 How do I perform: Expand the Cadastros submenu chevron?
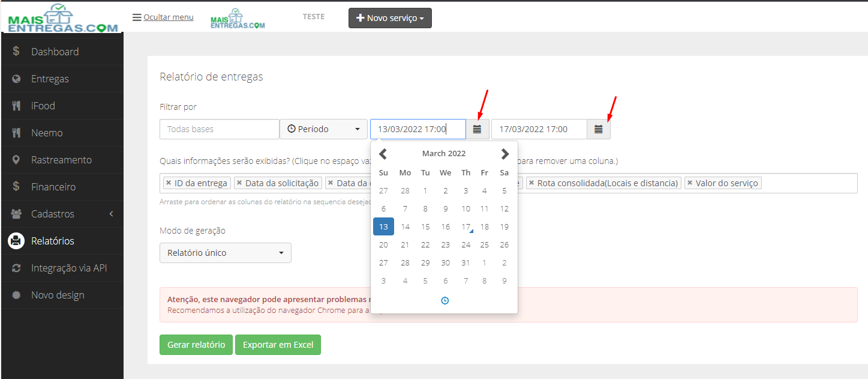coord(111,214)
